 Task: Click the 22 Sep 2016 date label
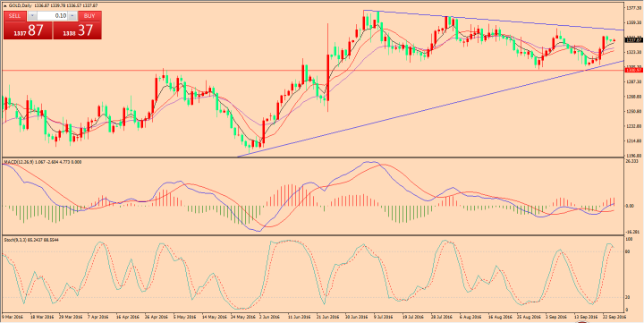click(x=614, y=318)
